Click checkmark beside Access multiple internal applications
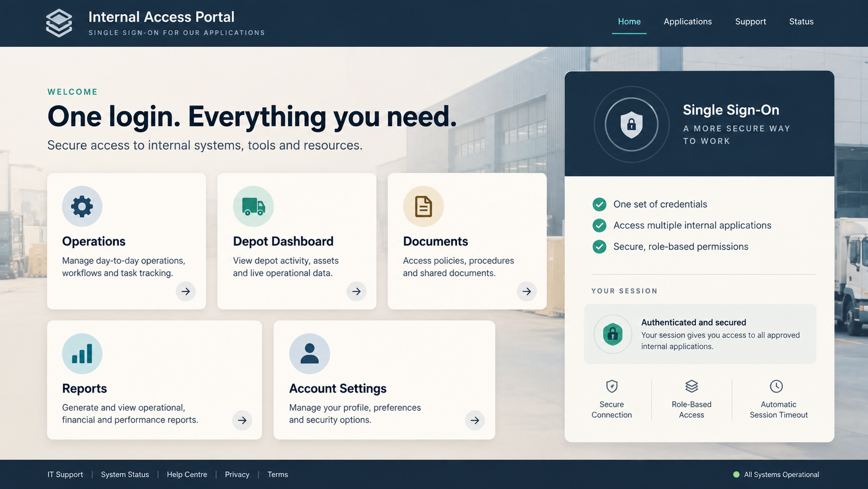The width and height of the screenshot is (868, 489). 599,225
